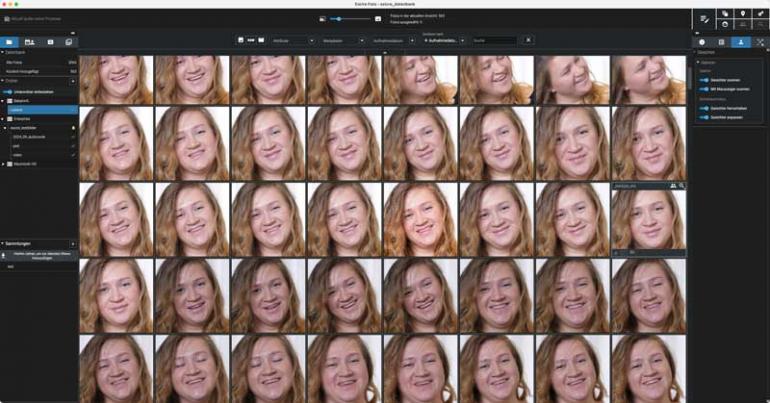Click the expand arrows icon in the right panel
This screenshot has width=770, height=403.
click(760, 42)
